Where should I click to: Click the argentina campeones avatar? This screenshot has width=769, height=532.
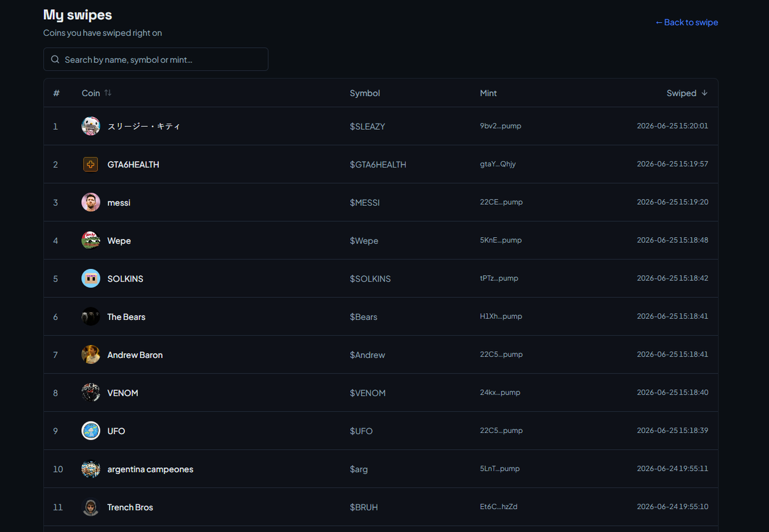point(91,469)
